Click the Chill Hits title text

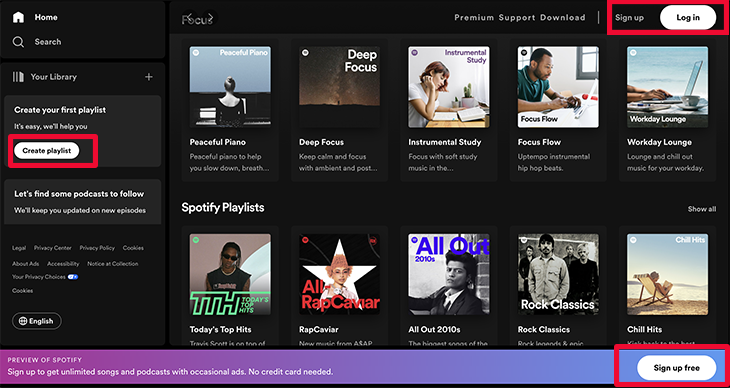644,330
